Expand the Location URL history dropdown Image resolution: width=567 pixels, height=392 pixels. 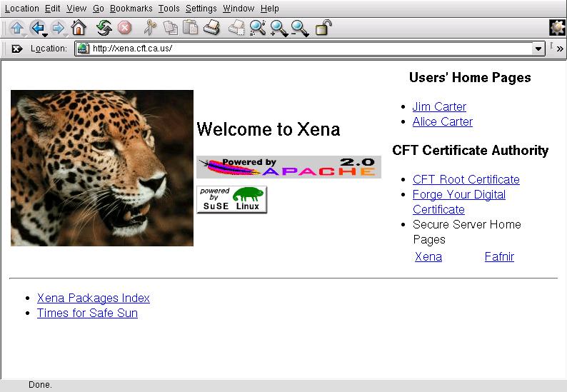tap(538, 49)
